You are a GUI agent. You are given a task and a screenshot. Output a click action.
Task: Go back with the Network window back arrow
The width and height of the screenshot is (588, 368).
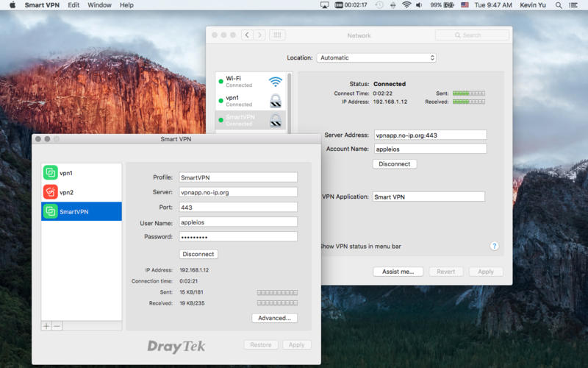246,35
